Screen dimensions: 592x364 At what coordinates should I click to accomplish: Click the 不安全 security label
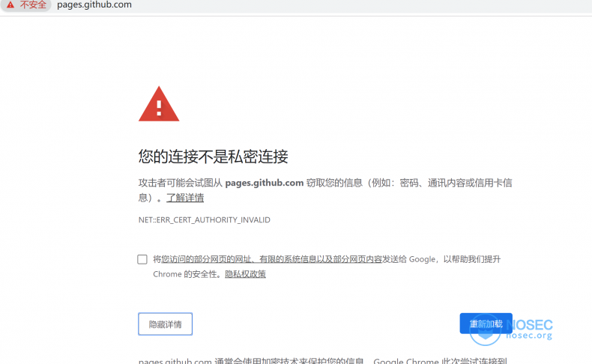pos(33,4)
